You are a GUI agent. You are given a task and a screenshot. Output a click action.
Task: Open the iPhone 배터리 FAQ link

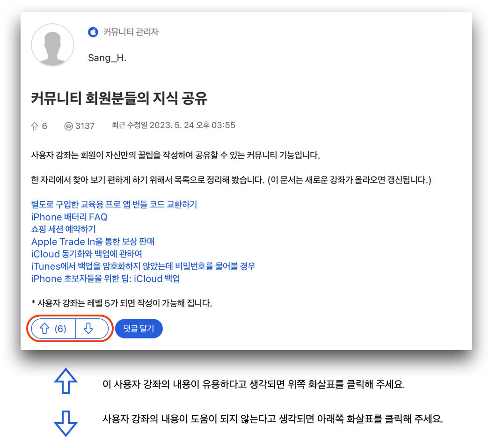pyautogui.click(x=69, y=217)
